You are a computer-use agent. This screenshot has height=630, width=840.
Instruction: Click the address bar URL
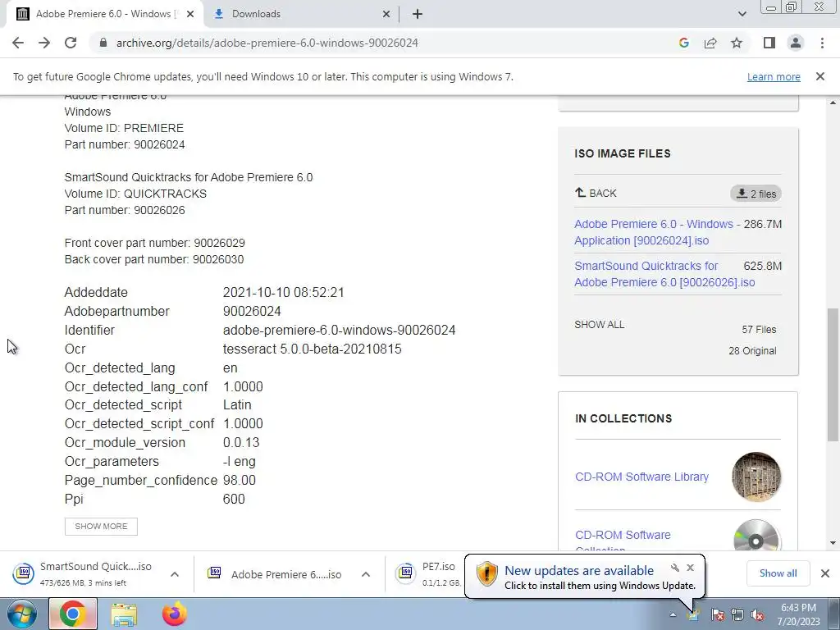point(267,43)
